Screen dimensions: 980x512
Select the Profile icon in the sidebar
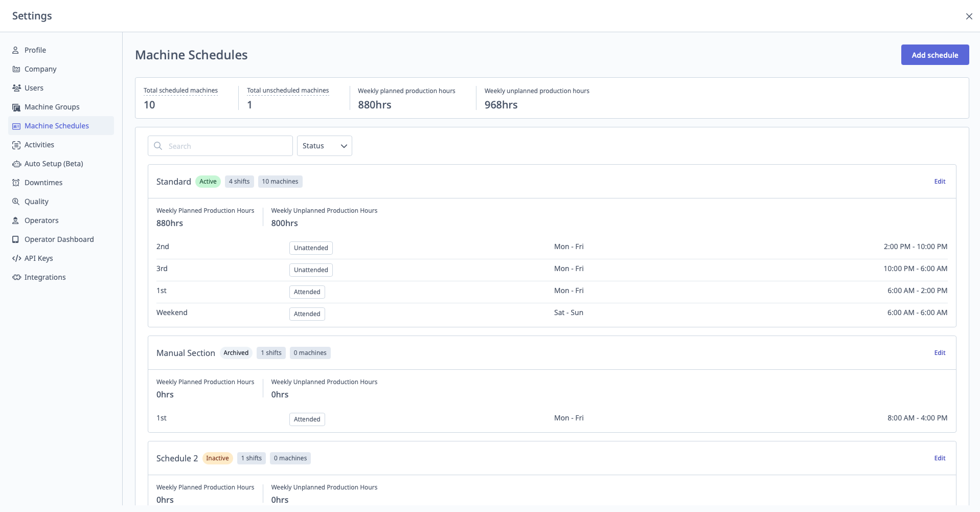pos(16,50)
